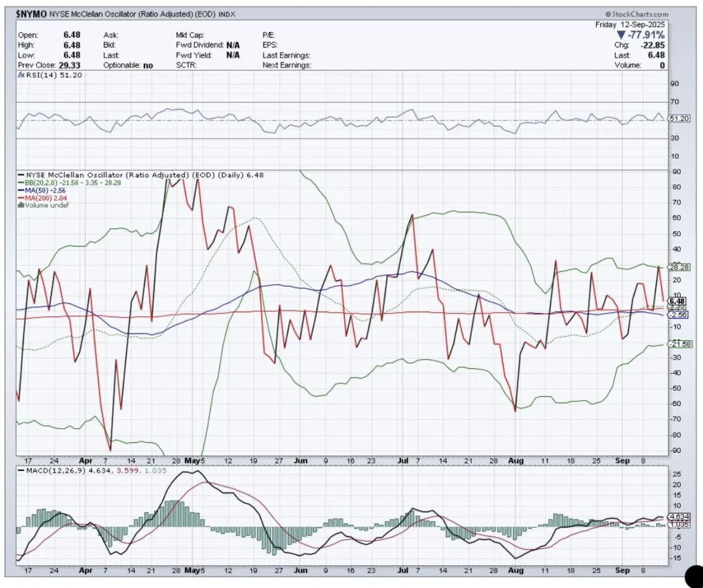This screenshot has width=703, height=588.
Task: Click 'Aug' on the main chart date axis
Action: coord(516,461)
